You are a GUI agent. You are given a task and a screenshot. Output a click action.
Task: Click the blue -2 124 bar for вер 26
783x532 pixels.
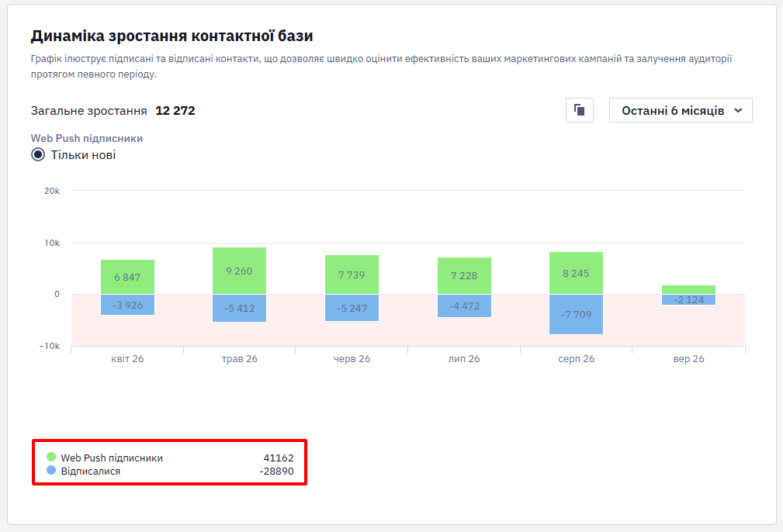tap(688, 299)
